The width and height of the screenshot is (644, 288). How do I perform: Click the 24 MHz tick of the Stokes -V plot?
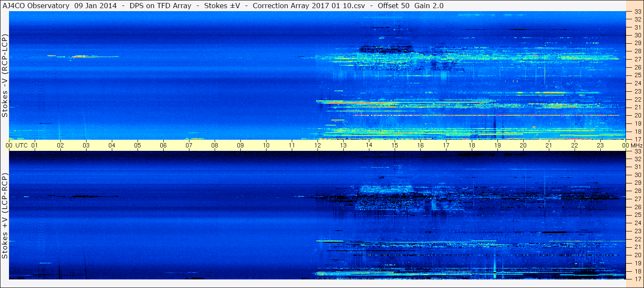[637, 83]
